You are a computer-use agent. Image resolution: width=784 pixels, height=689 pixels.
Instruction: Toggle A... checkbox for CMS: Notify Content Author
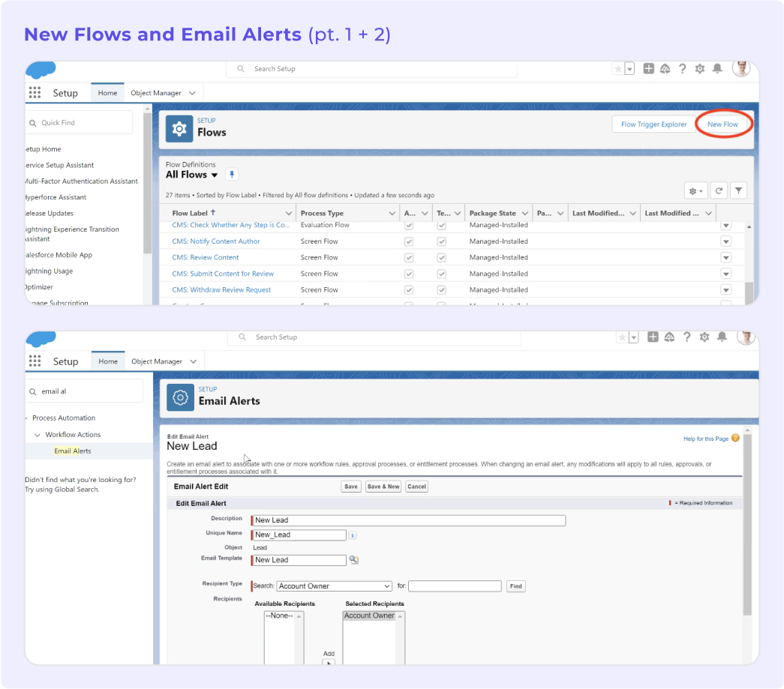pos(409,241)
